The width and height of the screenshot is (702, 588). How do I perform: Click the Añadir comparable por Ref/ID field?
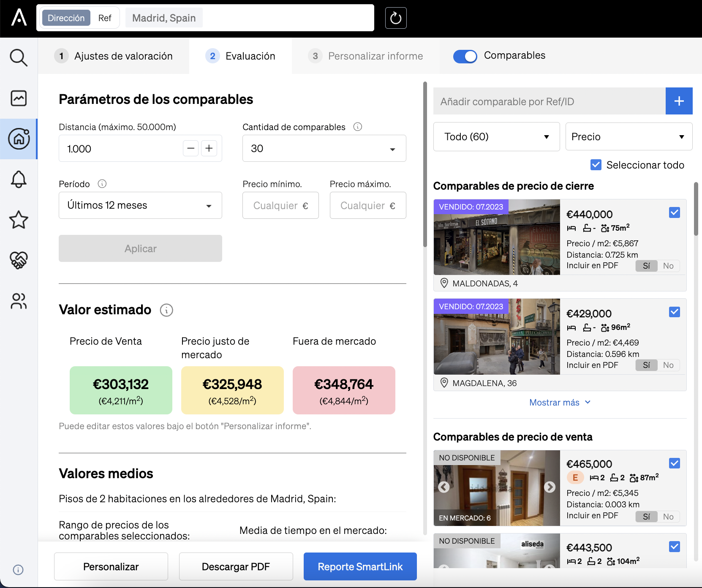(549, 101)
